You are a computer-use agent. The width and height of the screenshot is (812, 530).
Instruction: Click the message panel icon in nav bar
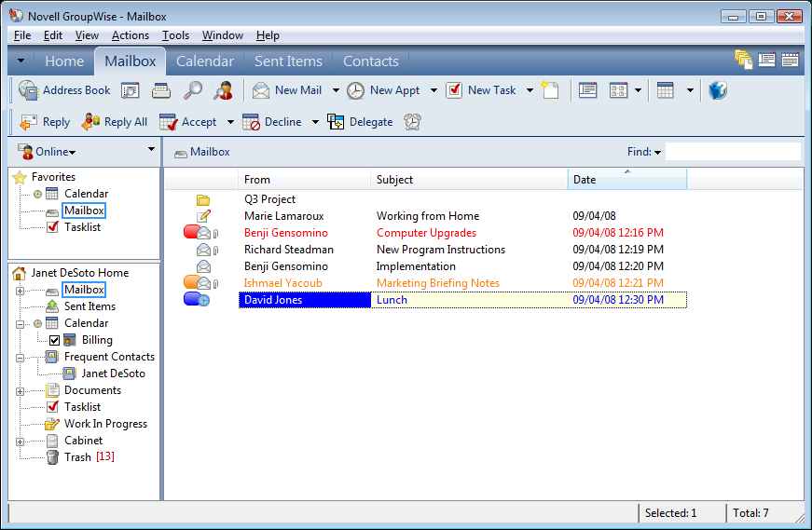point(767,60)
